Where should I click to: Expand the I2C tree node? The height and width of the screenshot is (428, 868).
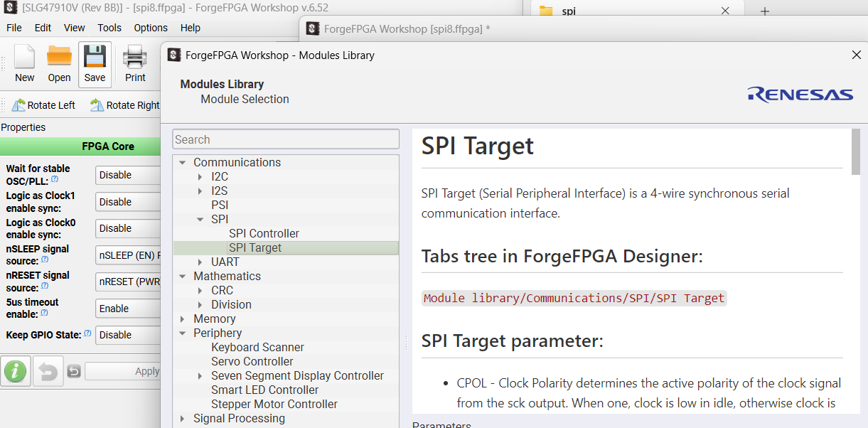(200, 177)
